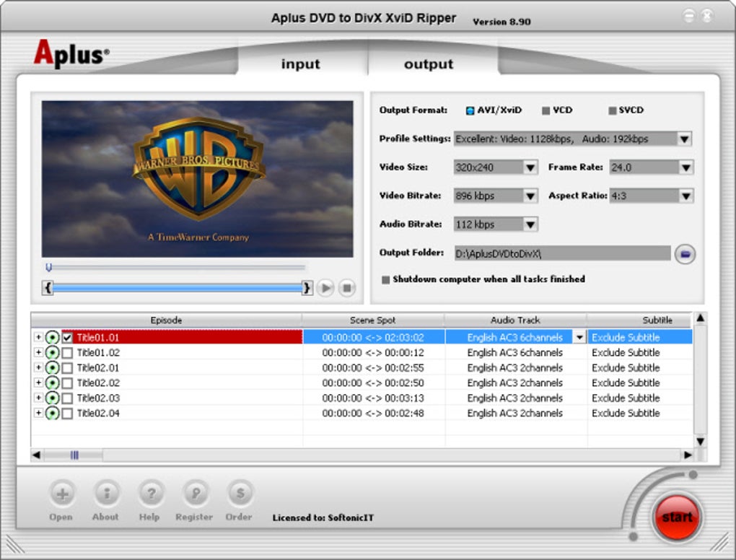Click the Output Folder path field
This screenshot has width=736, height=560.
tap(562, 254)
